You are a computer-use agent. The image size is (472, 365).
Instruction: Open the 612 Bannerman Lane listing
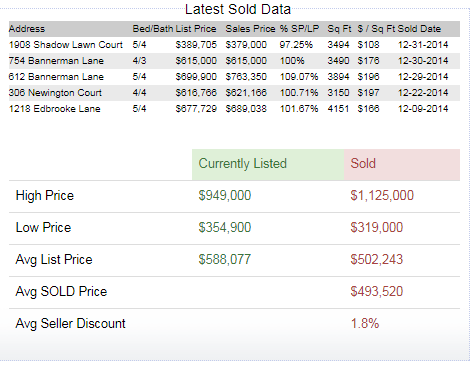point(56,77)
